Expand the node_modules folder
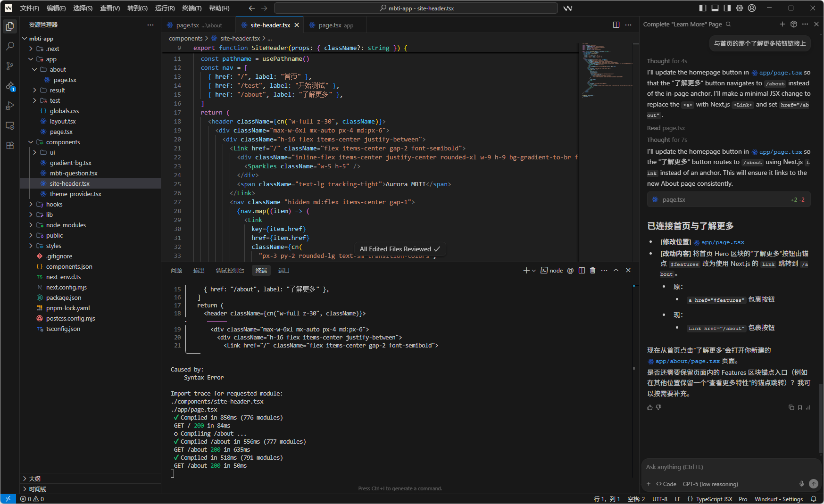 pos(66,225)
